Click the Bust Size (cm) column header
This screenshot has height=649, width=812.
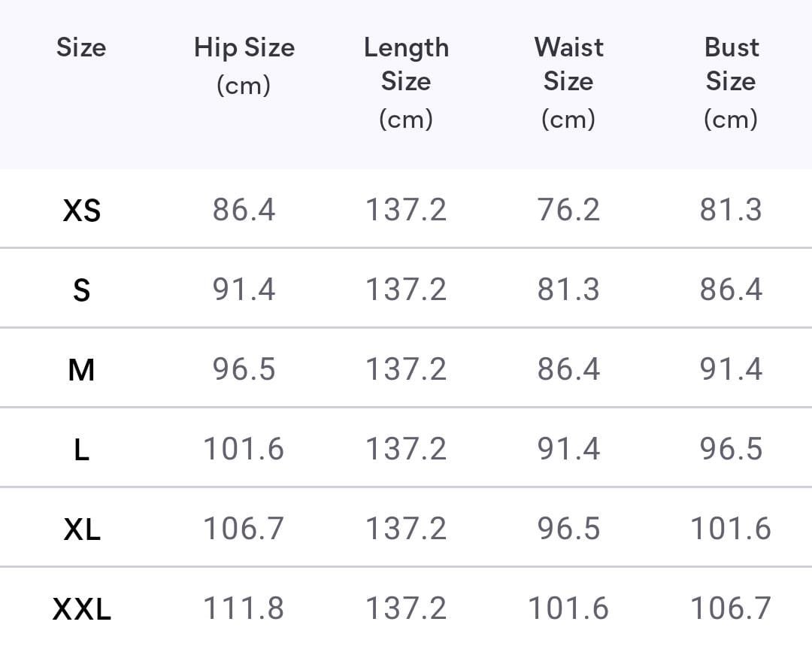731,82
